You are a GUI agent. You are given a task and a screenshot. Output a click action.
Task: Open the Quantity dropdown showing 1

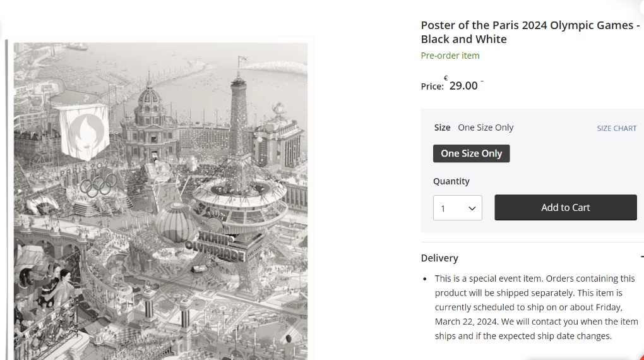(457, 208)
